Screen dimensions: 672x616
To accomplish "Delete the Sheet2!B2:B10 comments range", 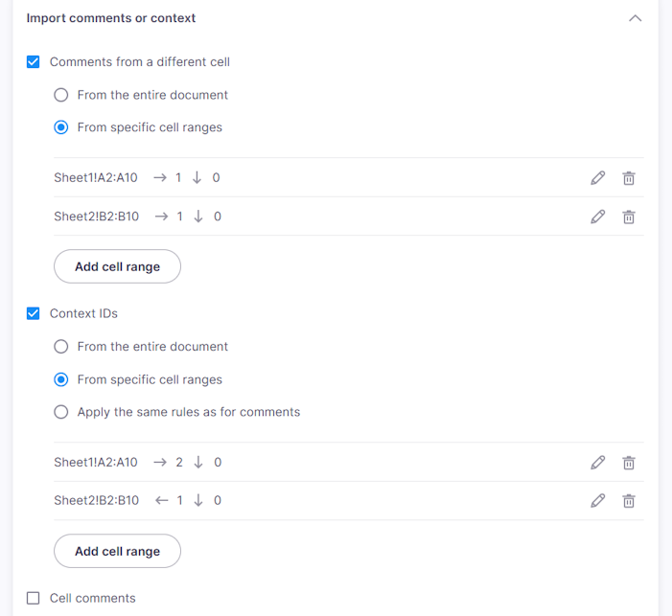I will pos(629,217).
